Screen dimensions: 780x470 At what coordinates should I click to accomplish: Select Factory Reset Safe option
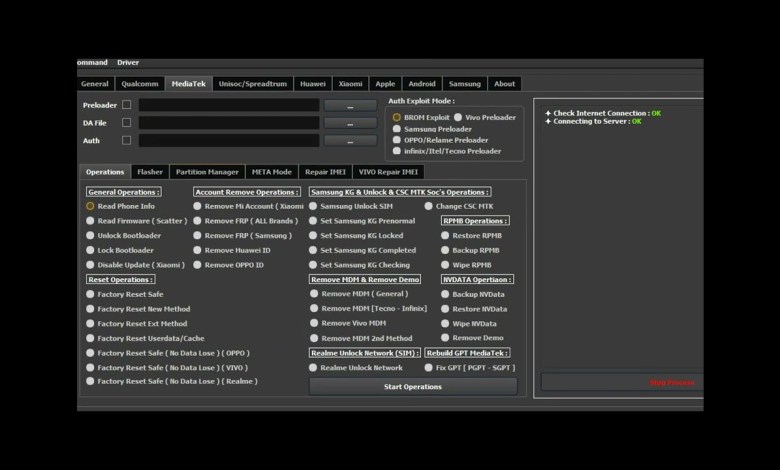point(91,294)
